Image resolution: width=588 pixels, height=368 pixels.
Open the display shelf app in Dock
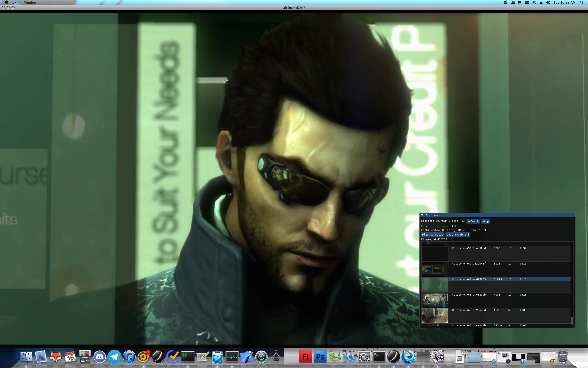85,357
